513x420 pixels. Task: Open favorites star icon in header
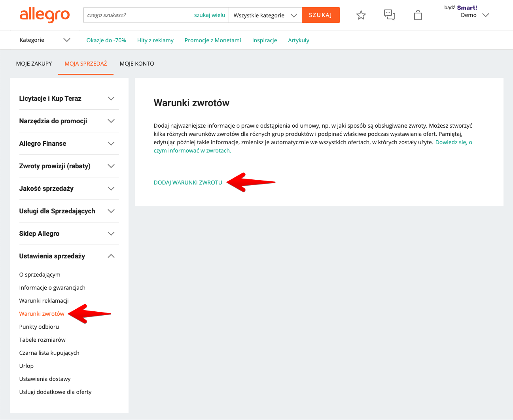(x=361, y=15)
